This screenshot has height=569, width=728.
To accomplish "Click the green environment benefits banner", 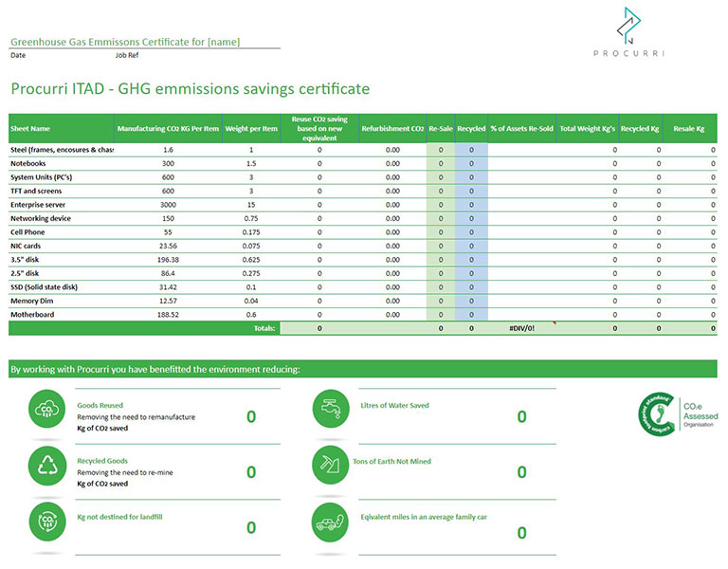I will point(363,369).
